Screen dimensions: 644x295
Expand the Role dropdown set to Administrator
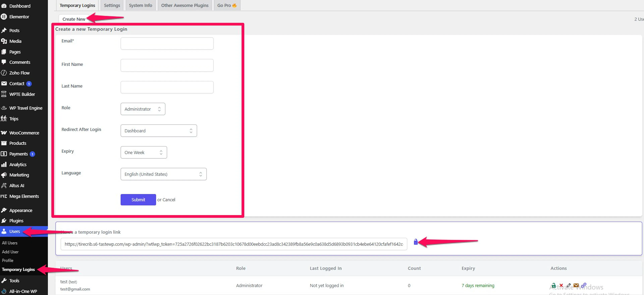(x=143, y=109)
